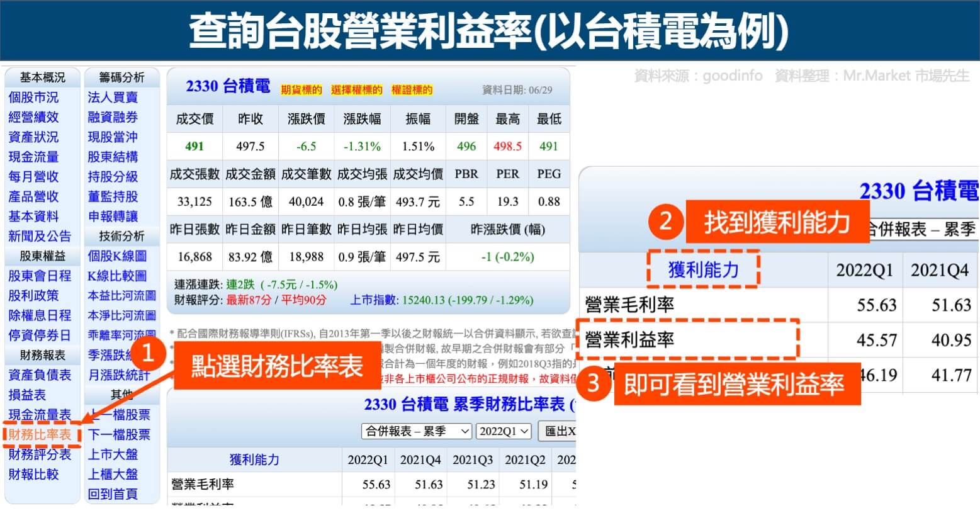Click the 2021Q4 column header in ratio table
This screenshot has width=980, height=513.
[x=420, y=460]
